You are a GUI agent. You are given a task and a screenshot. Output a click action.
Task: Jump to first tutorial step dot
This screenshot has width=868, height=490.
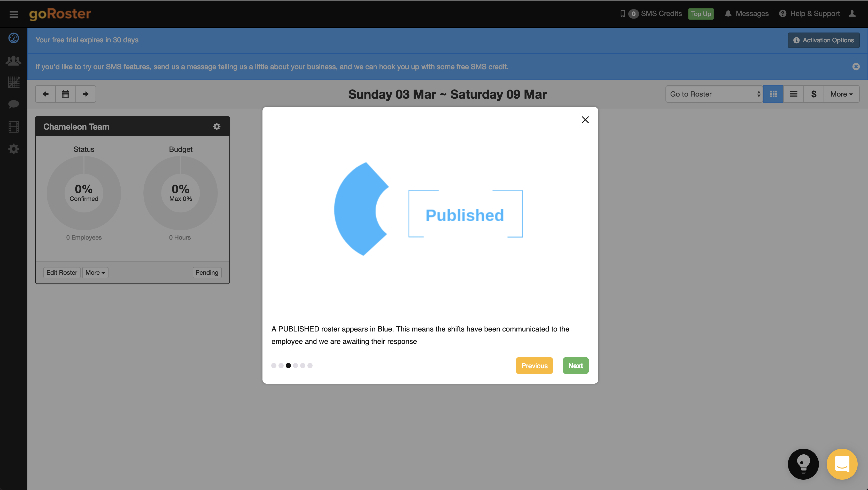pos(274,365)
